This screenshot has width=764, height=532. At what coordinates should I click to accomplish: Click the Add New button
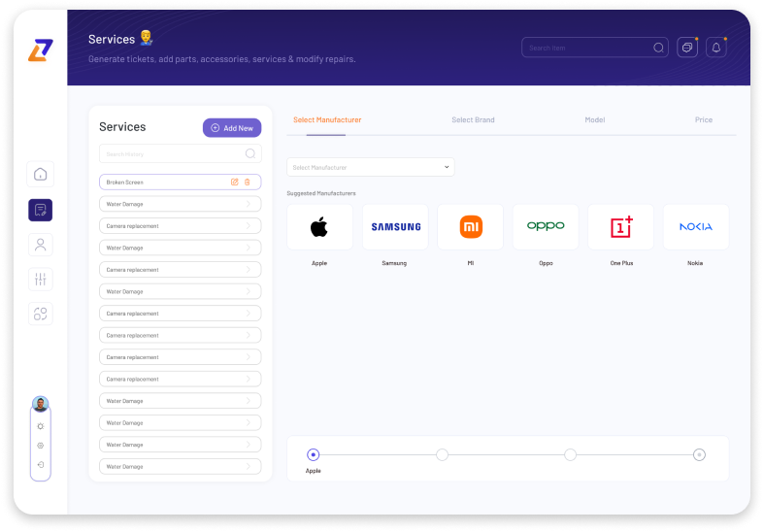pyautogui.click(x=232, y=128)
